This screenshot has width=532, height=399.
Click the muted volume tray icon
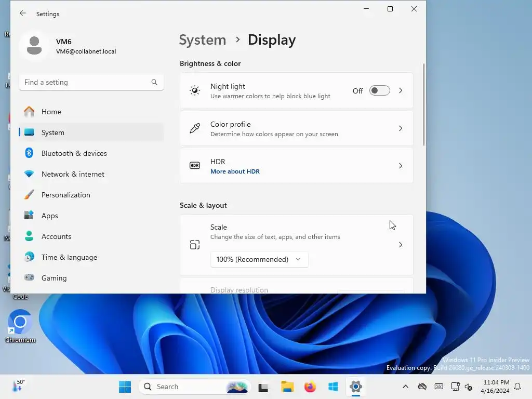tap(469, 387)
